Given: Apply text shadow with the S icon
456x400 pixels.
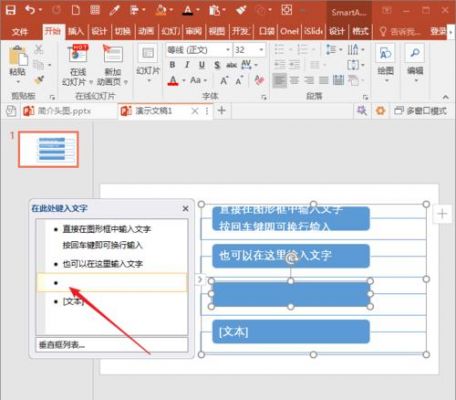Looking at the screenshot, I should pyautogui.click(x=217, y=65).
